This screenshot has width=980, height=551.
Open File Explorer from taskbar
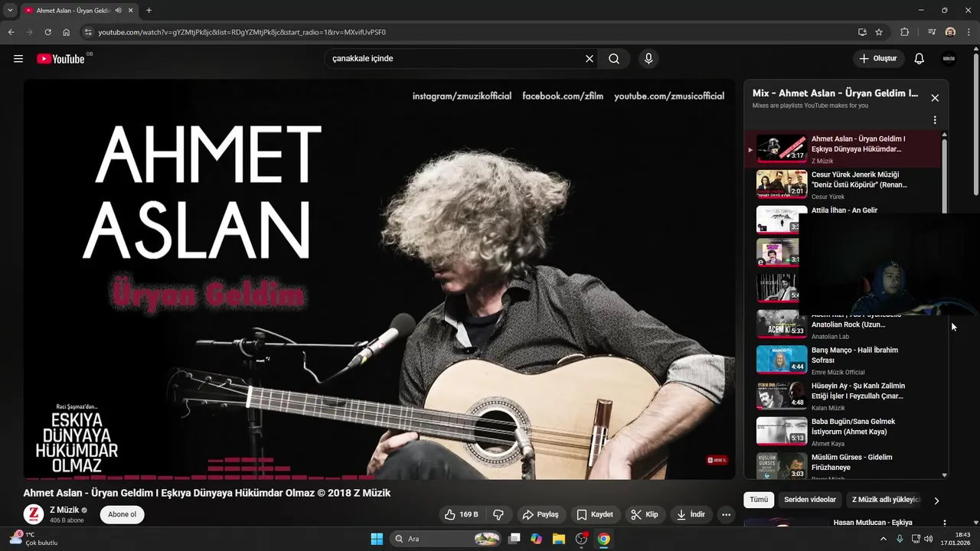click(x=559, y=539)
